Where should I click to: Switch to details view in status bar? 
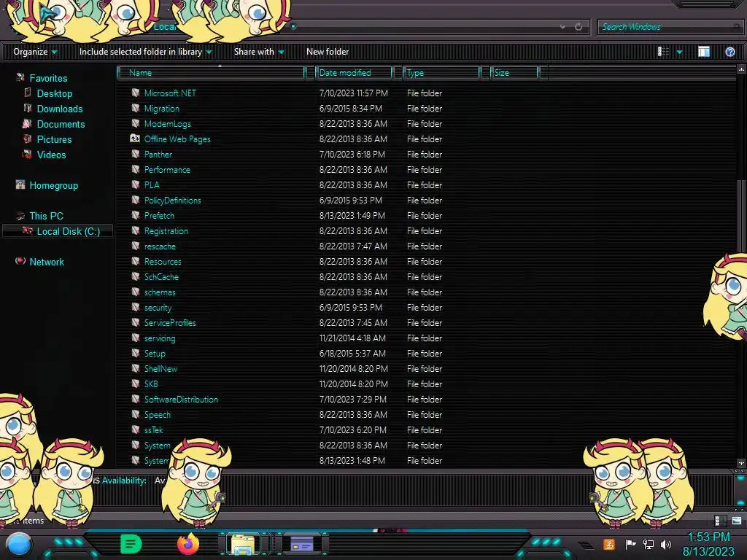[720, 520]
